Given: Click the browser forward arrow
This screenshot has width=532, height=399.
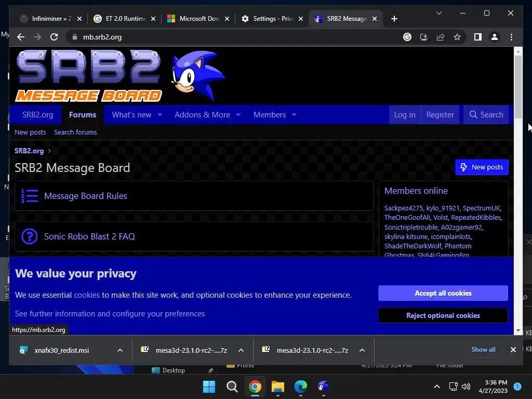Looking at the screenshot, I should point(37,37).
